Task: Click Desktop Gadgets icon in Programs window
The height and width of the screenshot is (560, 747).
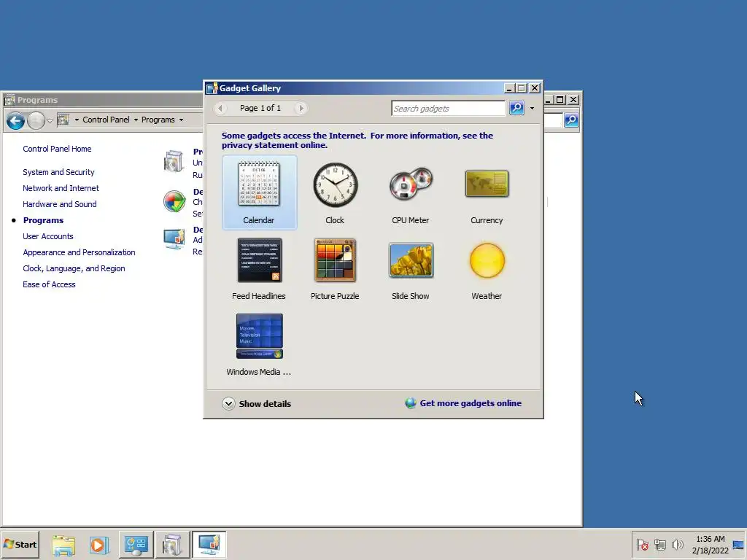Action: point(174,239)
